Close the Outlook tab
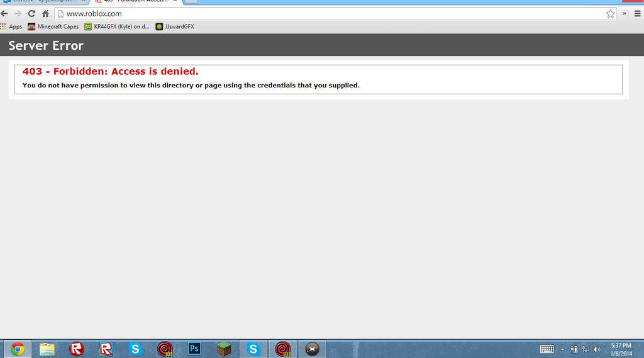Screen dimensions: 644x358 pyautogui.click(x=84, y=1)
